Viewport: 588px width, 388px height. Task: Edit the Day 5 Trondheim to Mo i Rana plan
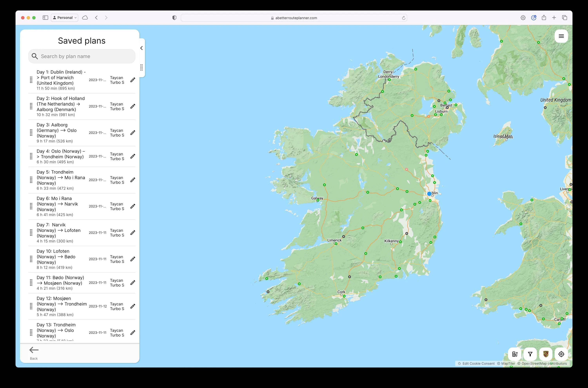(x=133, y=180)
